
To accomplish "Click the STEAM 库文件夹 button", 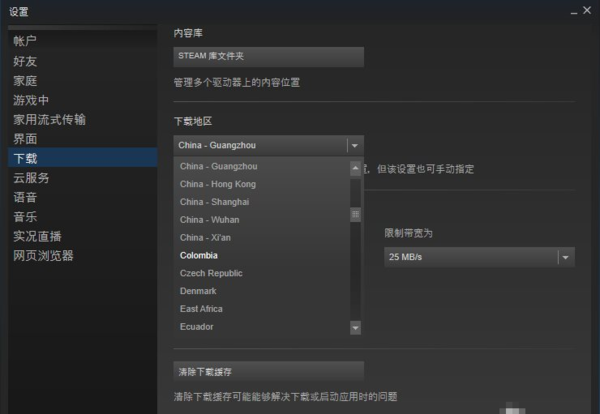I will click(x=268, y=57).
